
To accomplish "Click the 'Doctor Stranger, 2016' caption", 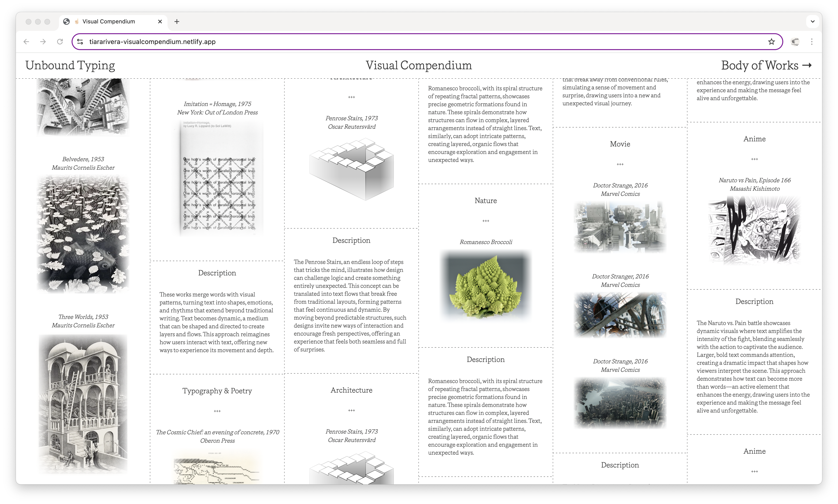I will click(x=620, y=276).
